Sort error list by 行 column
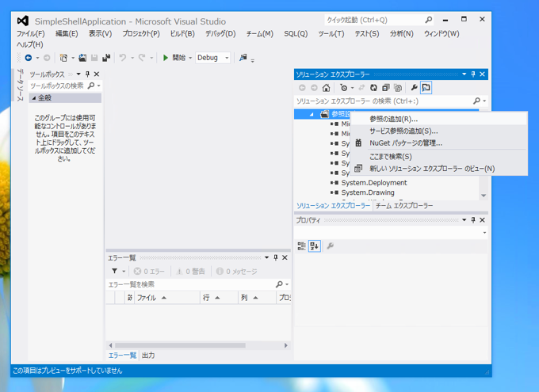Screen dimensions: 539x392 pos(219,298)
